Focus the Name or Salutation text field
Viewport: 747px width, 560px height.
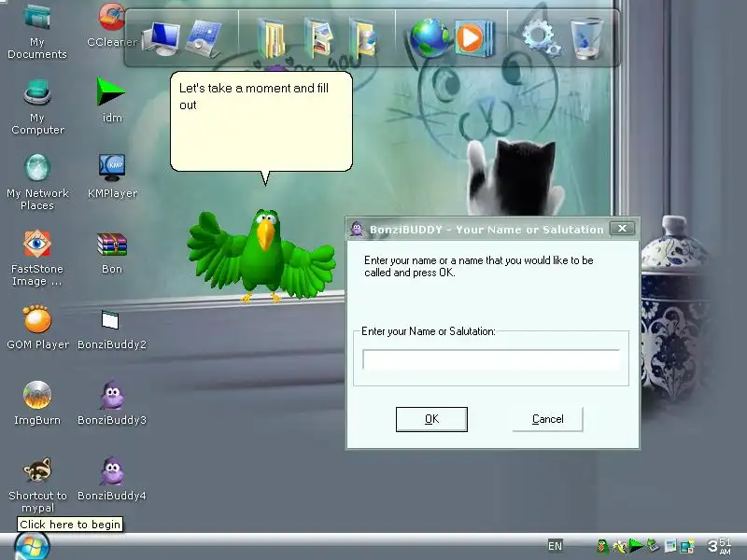tap(491, 359)
